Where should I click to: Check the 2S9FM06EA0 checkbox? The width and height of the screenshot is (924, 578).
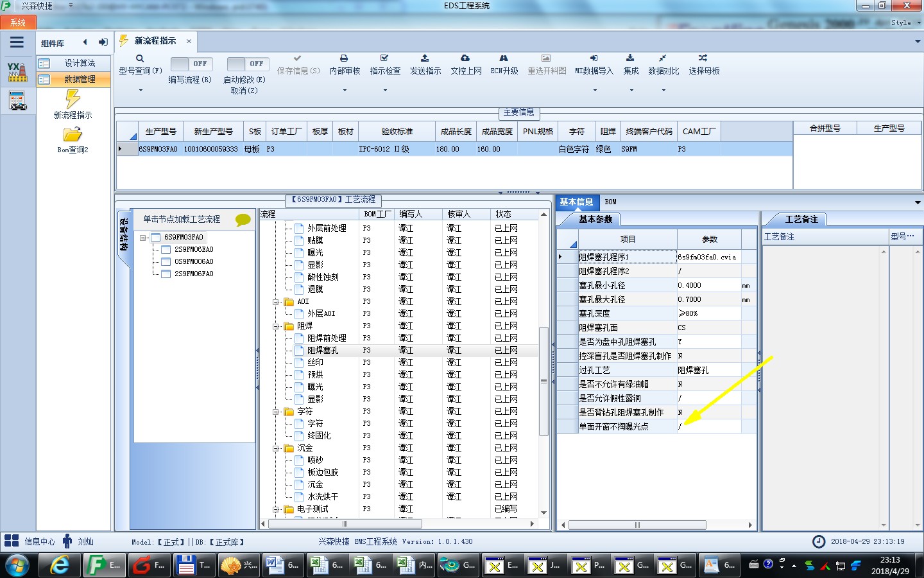click(x=166, y=249)
